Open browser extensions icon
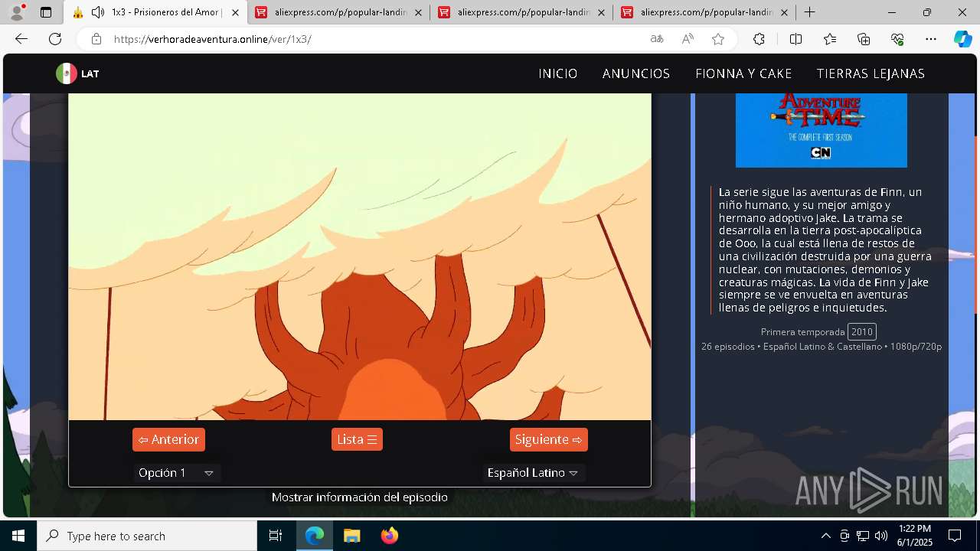The width and height of the screenshot is (980, 551). [x=759, y=39]
